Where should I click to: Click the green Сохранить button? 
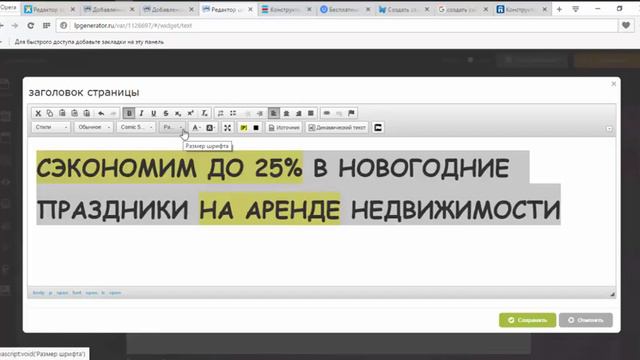pos(527,320)
